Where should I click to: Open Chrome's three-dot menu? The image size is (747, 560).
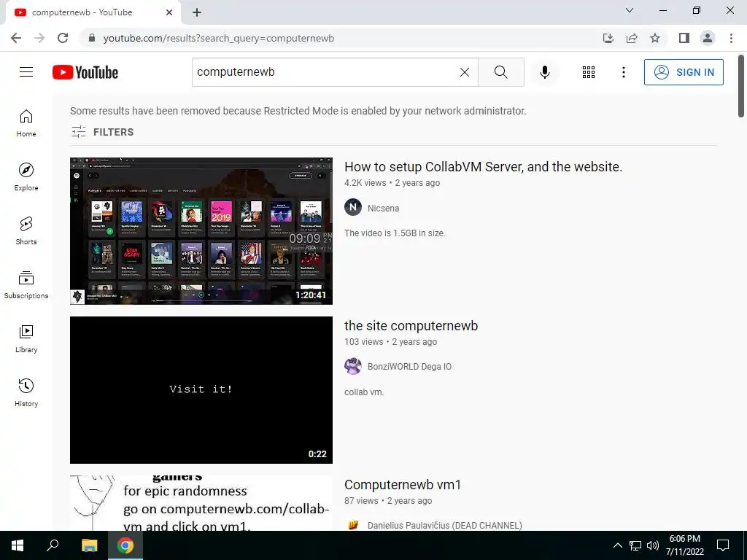click(x=731, y=38)
